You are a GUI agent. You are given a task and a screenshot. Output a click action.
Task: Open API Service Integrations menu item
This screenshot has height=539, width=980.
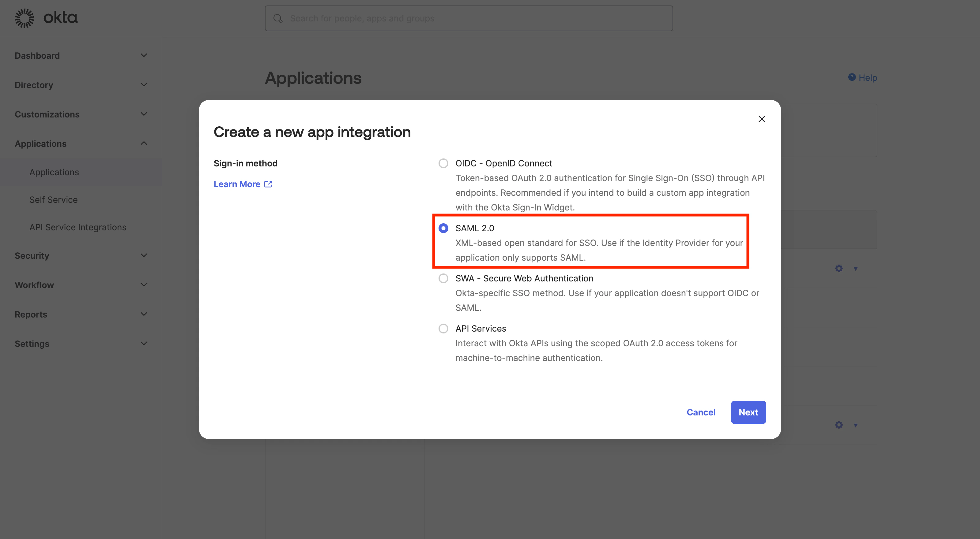tap(77, 227)
